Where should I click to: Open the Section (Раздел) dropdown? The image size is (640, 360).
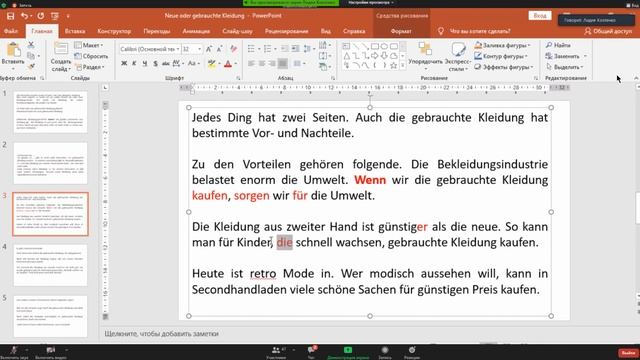(x=90, y=67)
